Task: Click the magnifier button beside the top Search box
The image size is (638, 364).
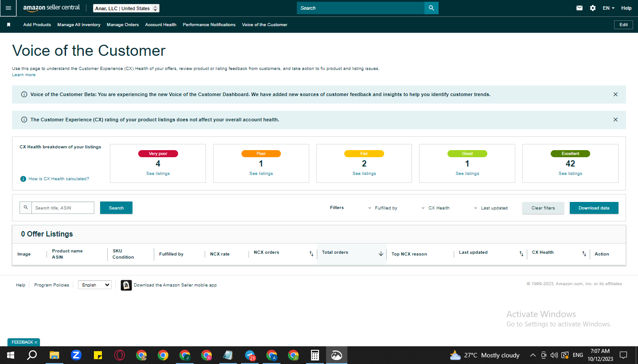Action: coord(431,8)
